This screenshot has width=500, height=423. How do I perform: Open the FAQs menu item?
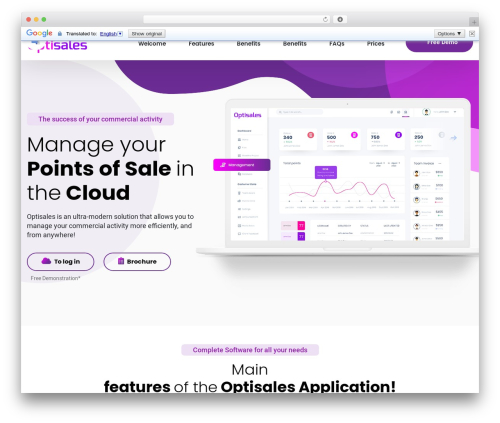[x=337, y=44]
